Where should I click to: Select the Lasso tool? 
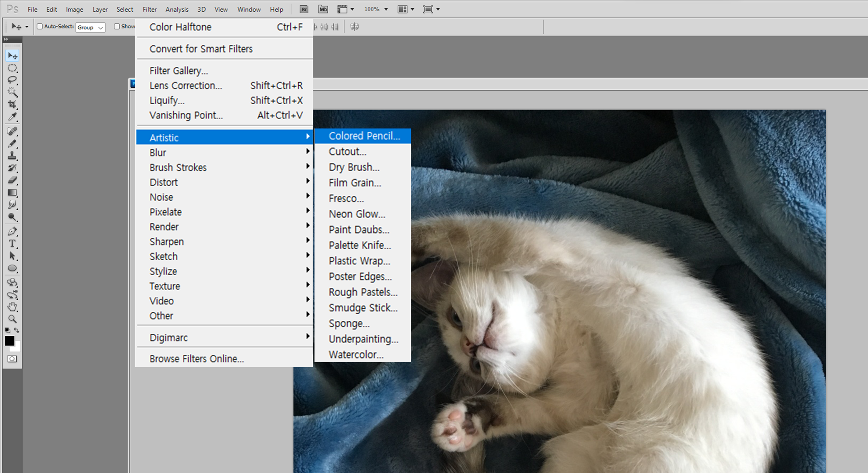12,80
